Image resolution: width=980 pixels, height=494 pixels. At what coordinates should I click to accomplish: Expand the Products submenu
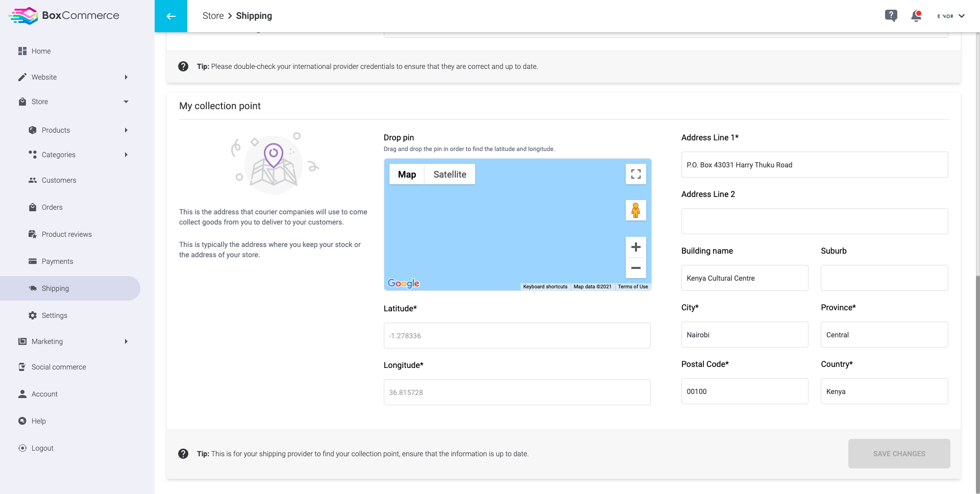126,130
